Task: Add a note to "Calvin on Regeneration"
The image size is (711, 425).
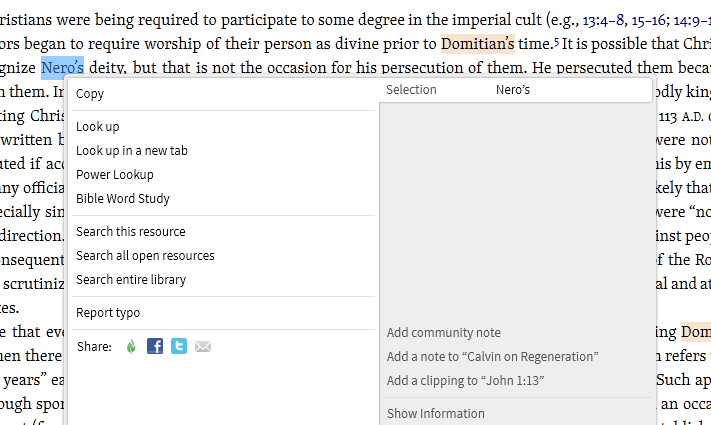Action: click(493, 357)
